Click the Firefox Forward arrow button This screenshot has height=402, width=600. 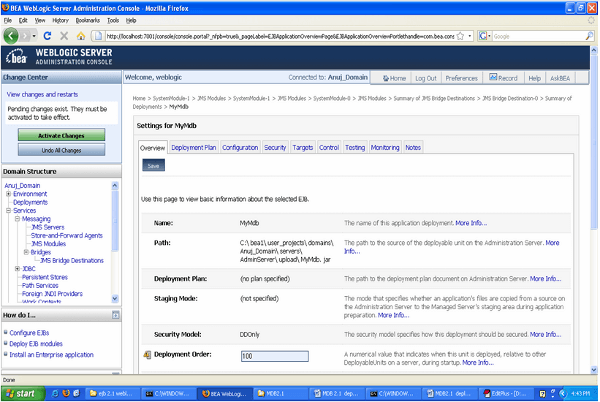(25, 36)
